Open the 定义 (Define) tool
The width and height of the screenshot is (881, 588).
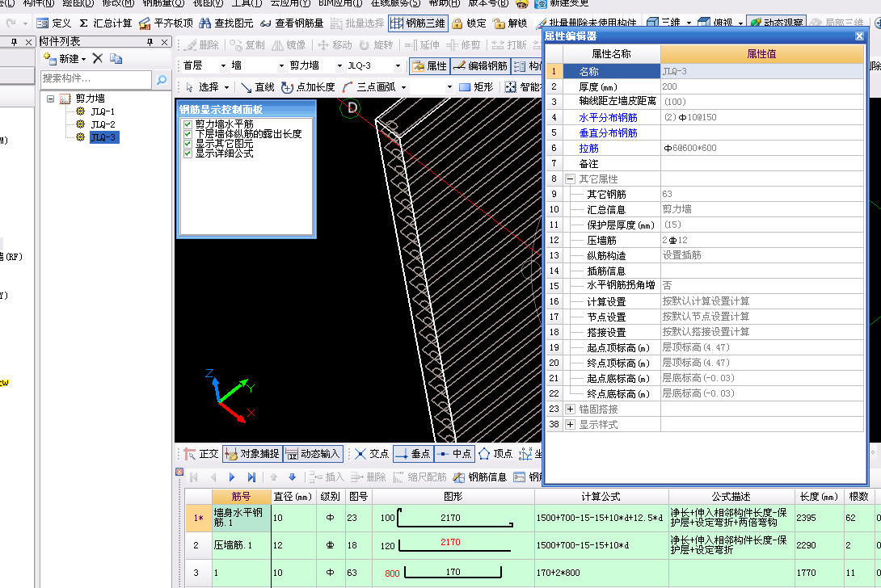pos(54,23)
